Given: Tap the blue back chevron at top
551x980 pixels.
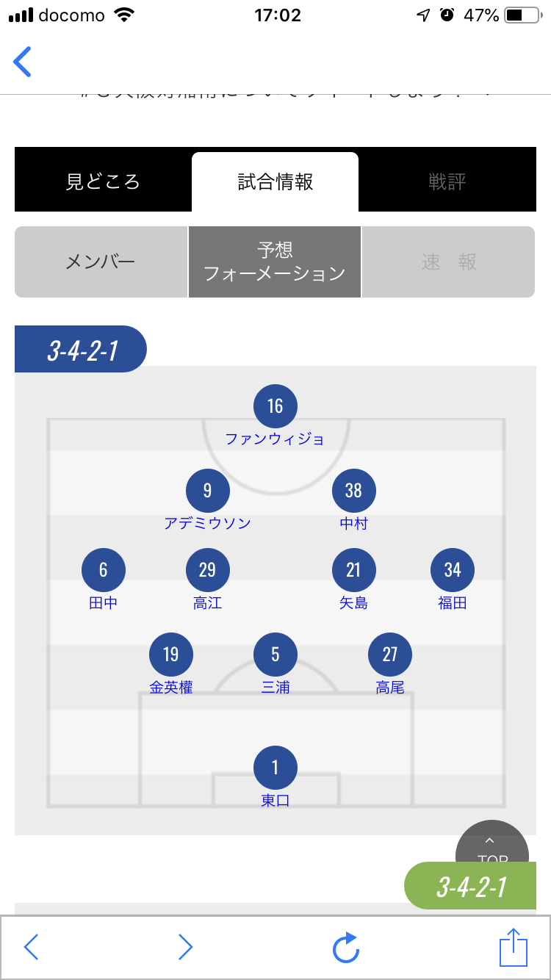Looking at the screenshot, I should click(23, 62).
